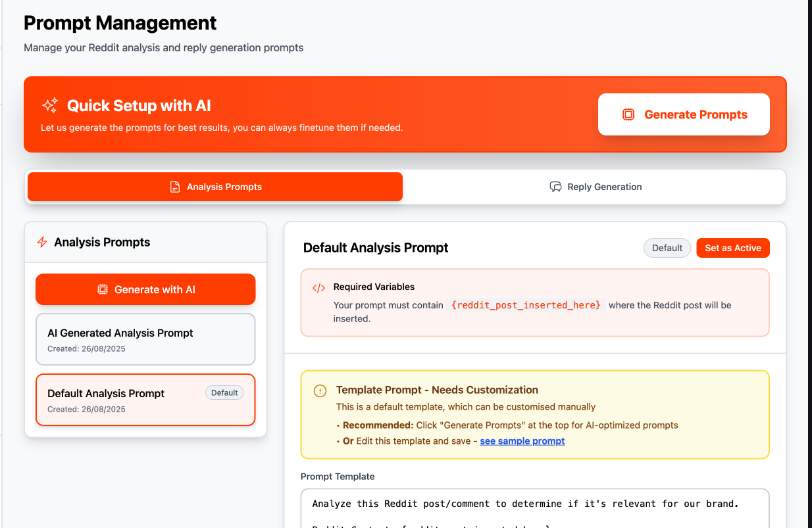Click the Recommended bullet line in template notice
Viewport: 812px width, 528px height.
tap(507, 425)
